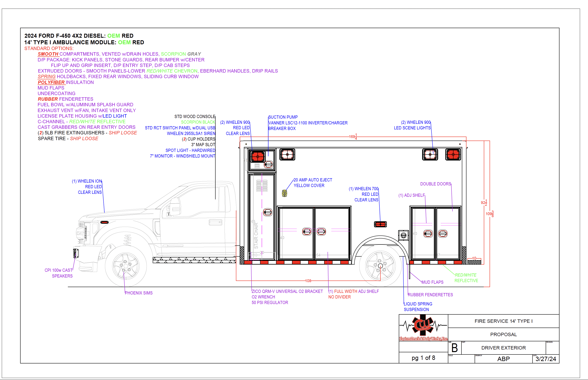Click the fuel fill bowl on module side

[x=403, y=235]
